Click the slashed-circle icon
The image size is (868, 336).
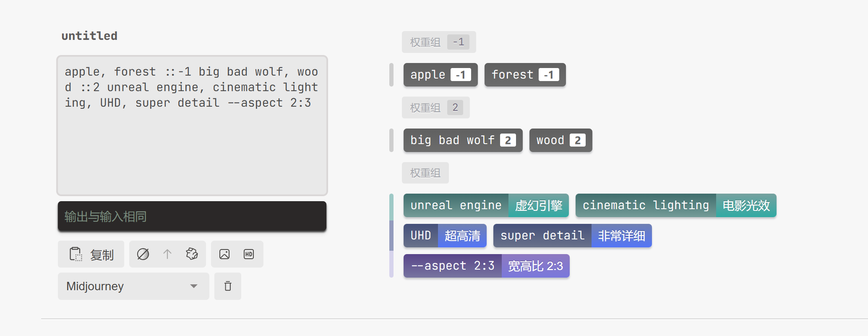tap(143, 254)
